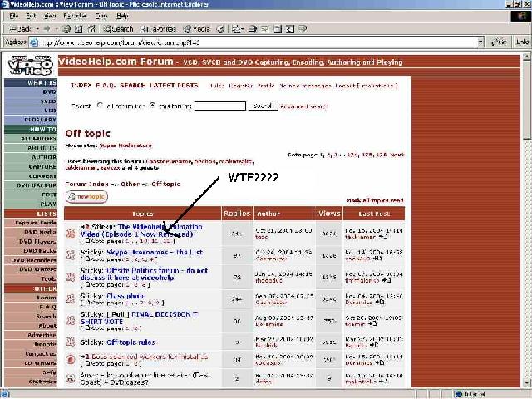Image resolution: width=532 pixels, height=399 pixels.
Task: Click the ALL GUIDES sidebar item
Action: coord(31,139)
